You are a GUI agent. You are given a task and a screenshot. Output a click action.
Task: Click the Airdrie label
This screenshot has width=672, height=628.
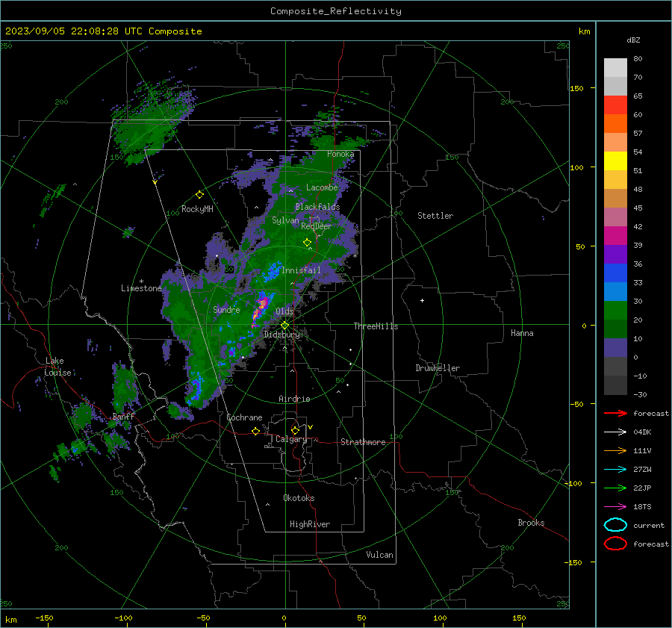point(294,399)
